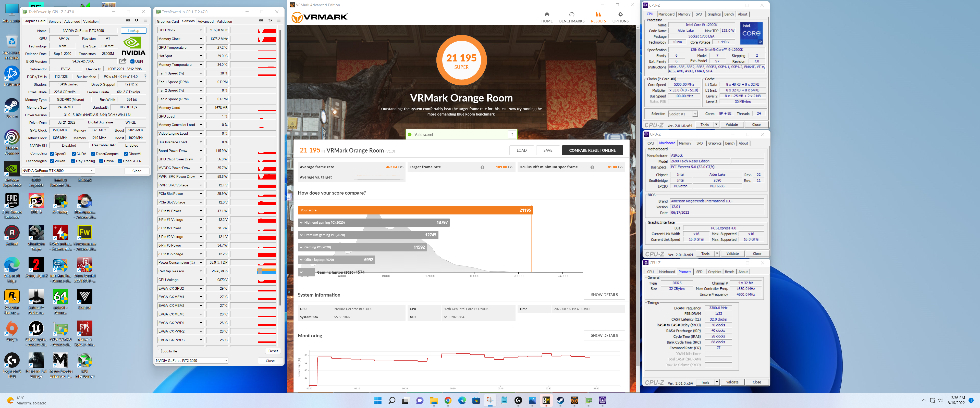Screen dimensions: 980x408
Task: Click the PerfCap Reason colored bar
Action: pos(266,271)
